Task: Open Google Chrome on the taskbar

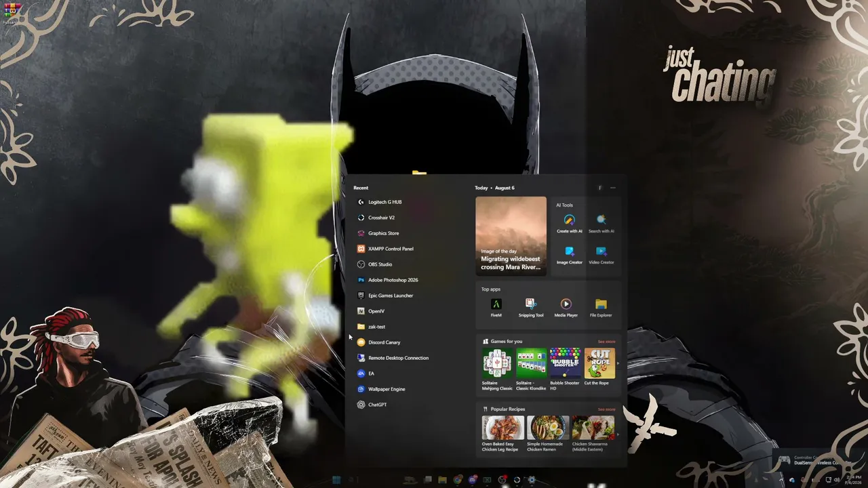Action: click(458, 480)
